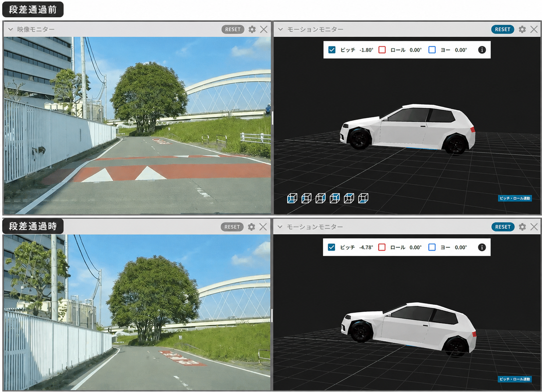Click ピッチ・ロール連動 in the upper motion monitor
The image size is (542, 392).
click(515, 198)
